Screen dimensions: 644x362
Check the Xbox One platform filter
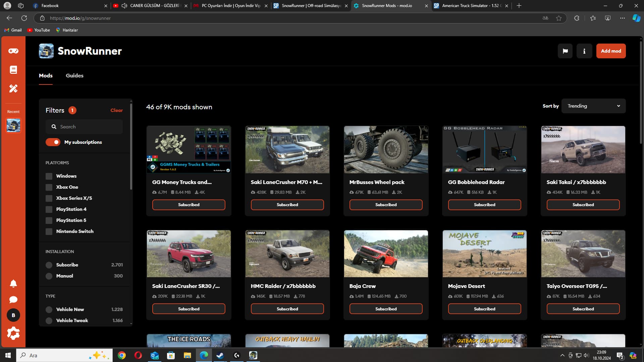point(49,187)
